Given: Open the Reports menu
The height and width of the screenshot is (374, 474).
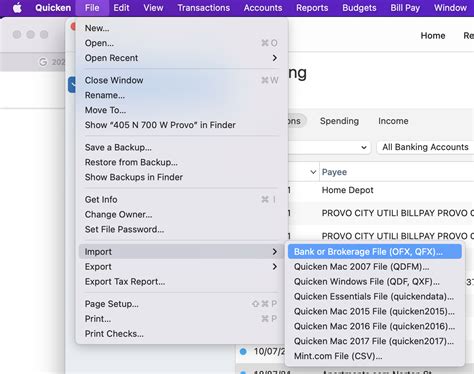Looking at the screenshot, I should point(312,8).
